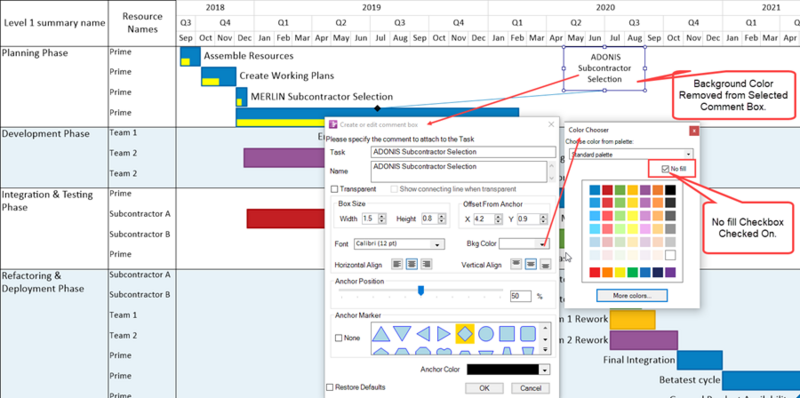Uncheck the No fill checkbox

click(x=665, y=169)
